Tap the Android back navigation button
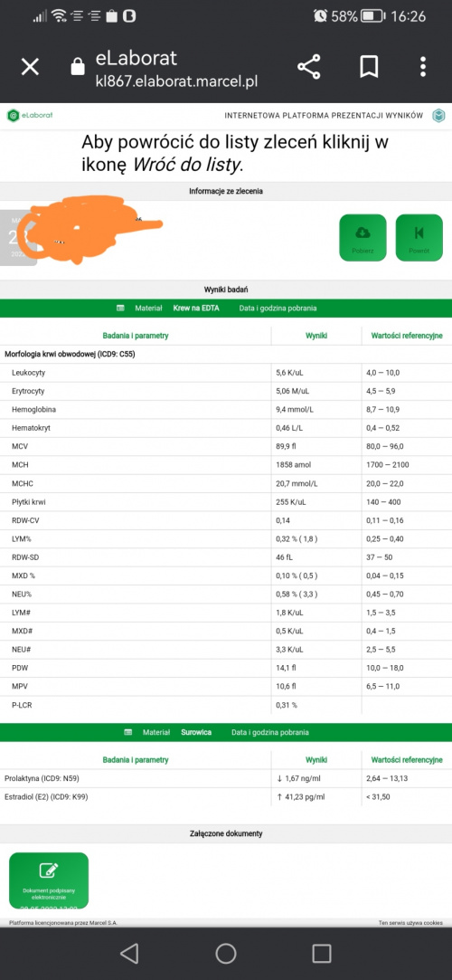The height and width of the screenshot is (980, 452). click(x=129, y=953)
